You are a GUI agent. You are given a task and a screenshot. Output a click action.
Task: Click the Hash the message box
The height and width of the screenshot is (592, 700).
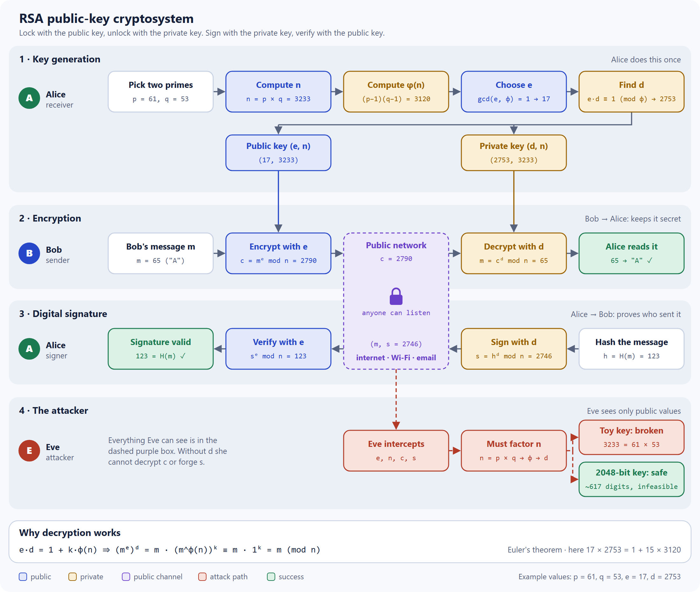pos(632,349)
